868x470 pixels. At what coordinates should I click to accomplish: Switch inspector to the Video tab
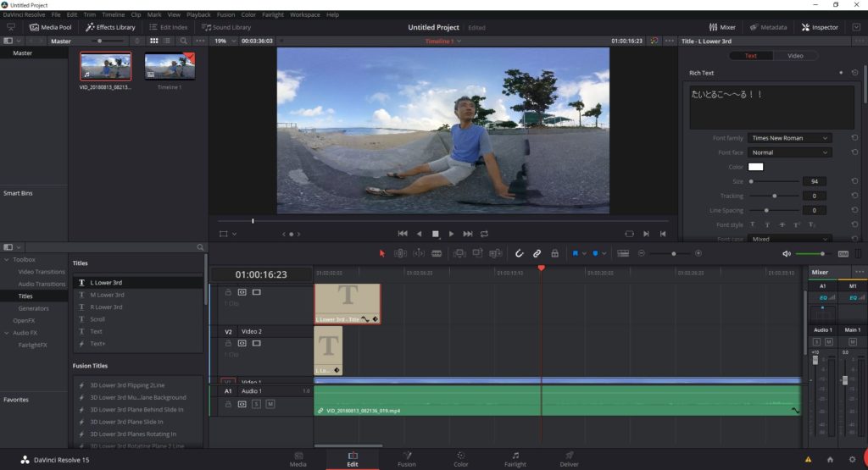coord(795,55)
